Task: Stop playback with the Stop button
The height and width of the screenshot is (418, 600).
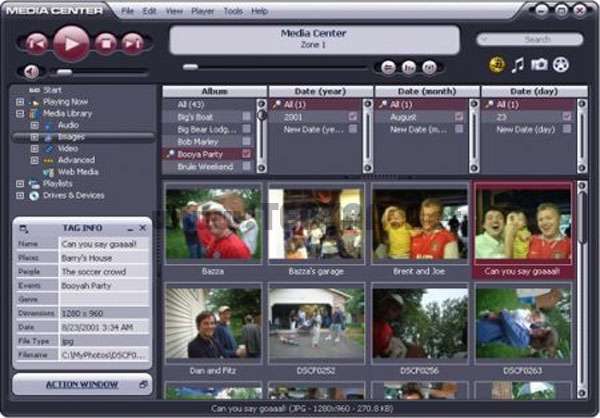Action: pyautogui.click(x=106, y=43)
